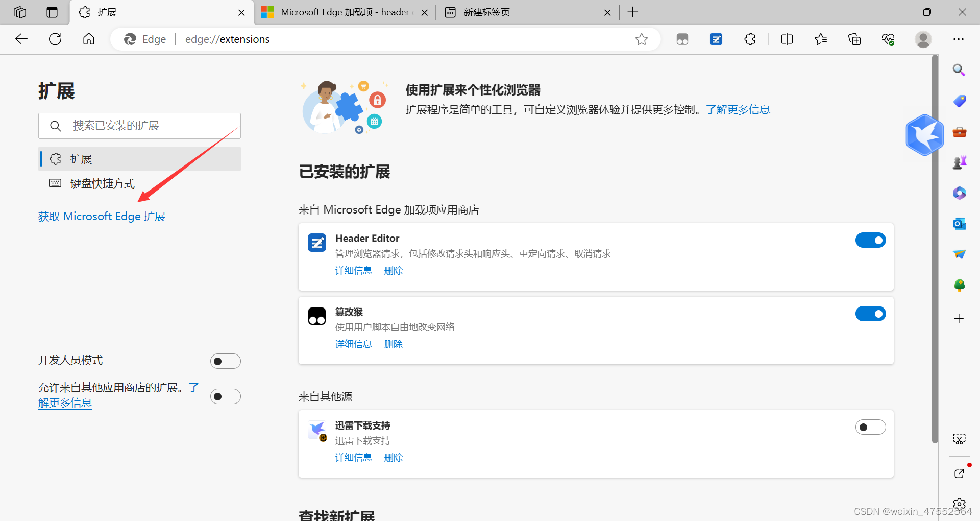Reload the extensions page
980x521 pixels.
(55, 39)
